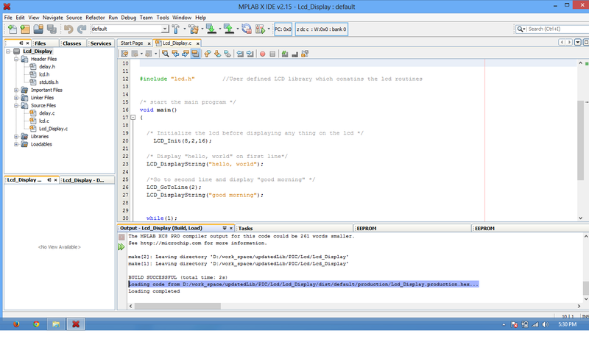This screenshot has width=589, height=364.
Task: Open stdutils.h header file
Action: pyautogui.click(x=49, y=82)
